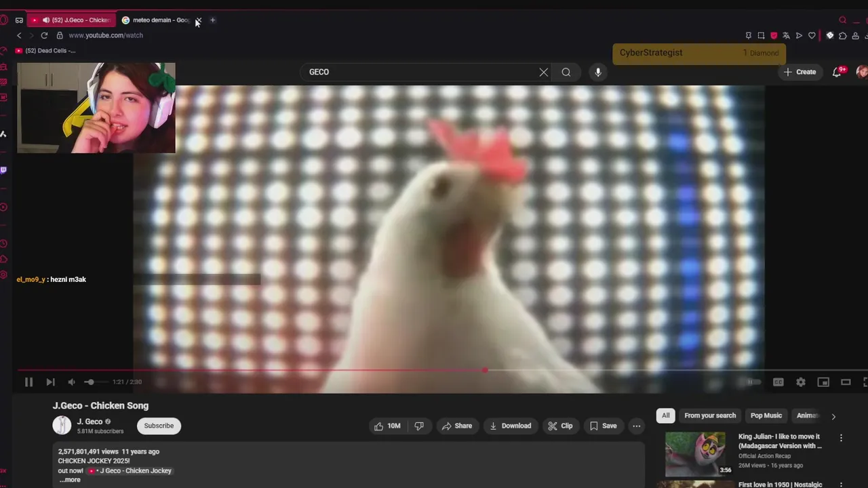Open the extensions cube icon
The image size is (868, 488).
coord(843,35)
